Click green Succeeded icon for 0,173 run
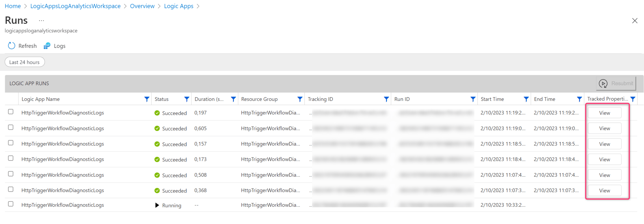Viewport: 644px width, 224px height. [157, 159]
